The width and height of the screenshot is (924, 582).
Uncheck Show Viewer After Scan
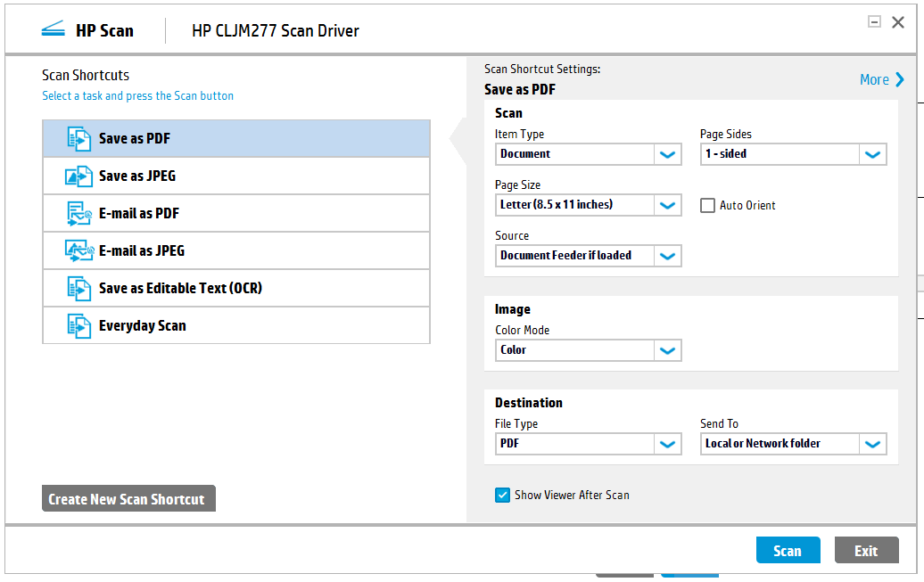tap(503, 495)
